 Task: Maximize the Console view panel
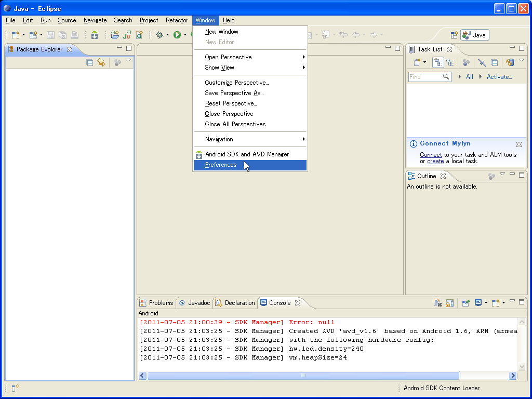pos(522,301)
